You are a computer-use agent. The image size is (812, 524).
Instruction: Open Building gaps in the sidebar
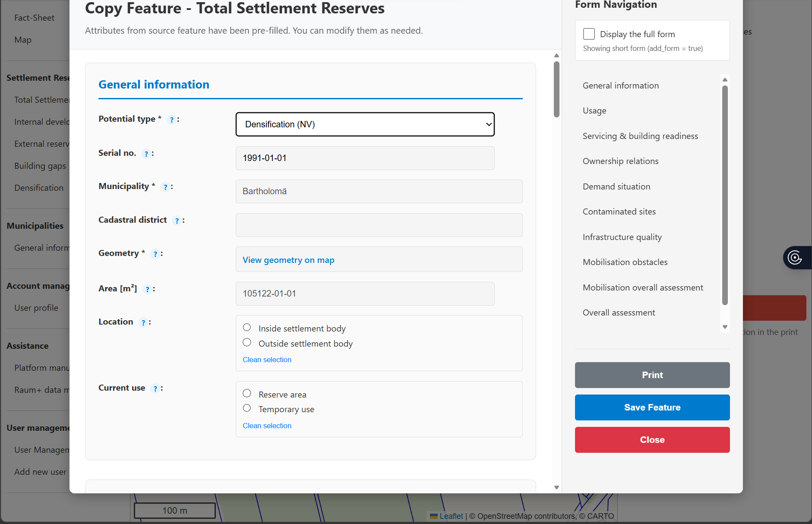(40, 166)
